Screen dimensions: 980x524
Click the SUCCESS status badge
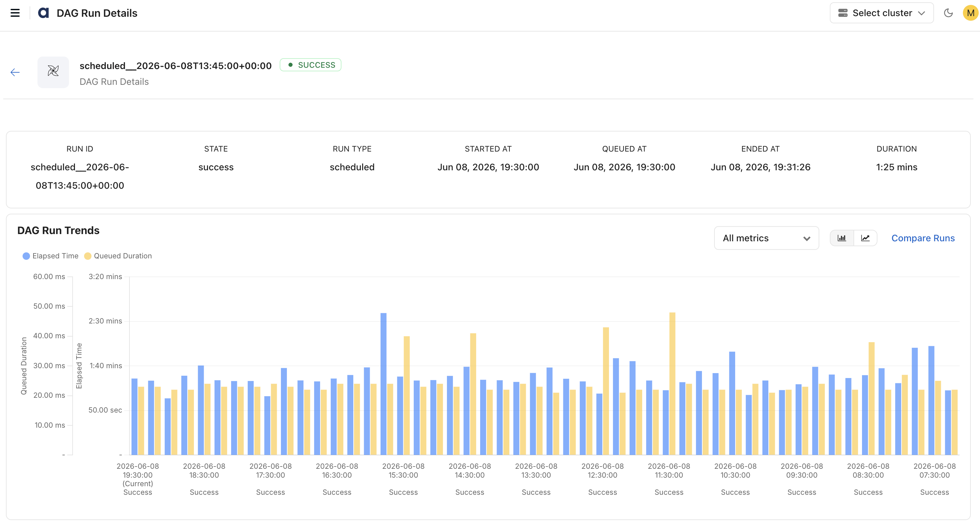click(x=311, y=65)
